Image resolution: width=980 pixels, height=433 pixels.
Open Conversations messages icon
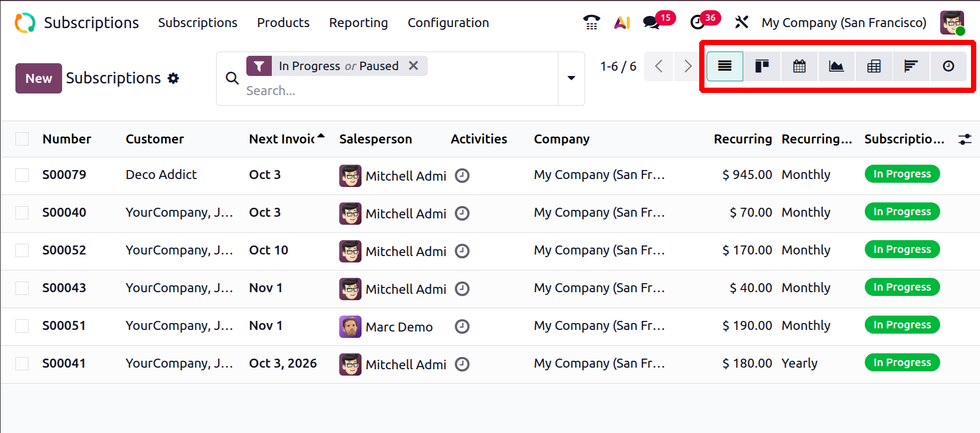651,22
